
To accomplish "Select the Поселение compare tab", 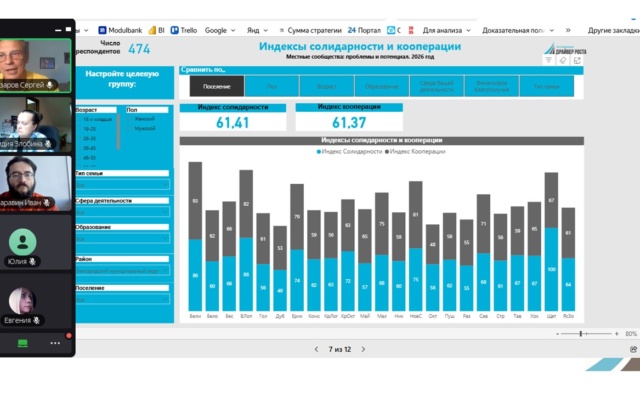I will pyautogui.click(x=217, y=86).
